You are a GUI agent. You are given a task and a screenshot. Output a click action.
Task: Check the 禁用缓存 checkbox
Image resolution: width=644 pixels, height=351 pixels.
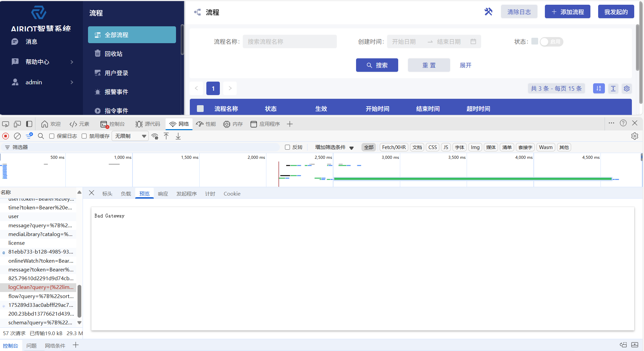(84, 136)
